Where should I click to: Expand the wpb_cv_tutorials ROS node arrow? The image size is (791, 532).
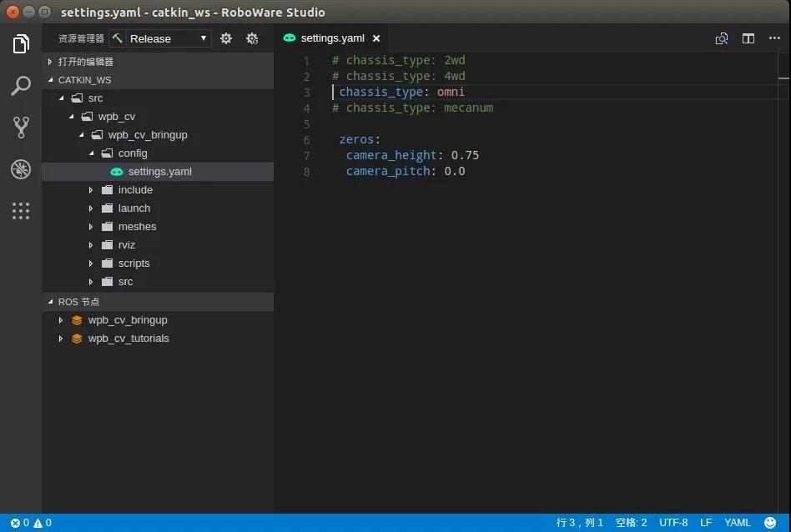point(61,339)
